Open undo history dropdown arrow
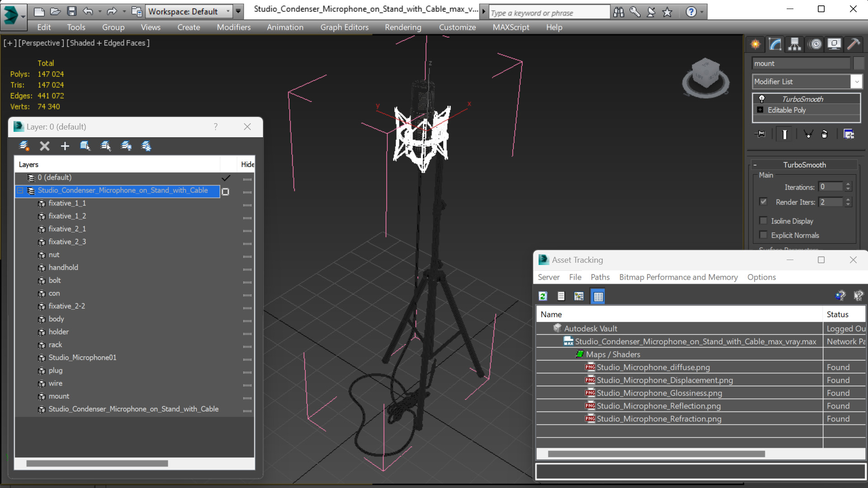 100,12
